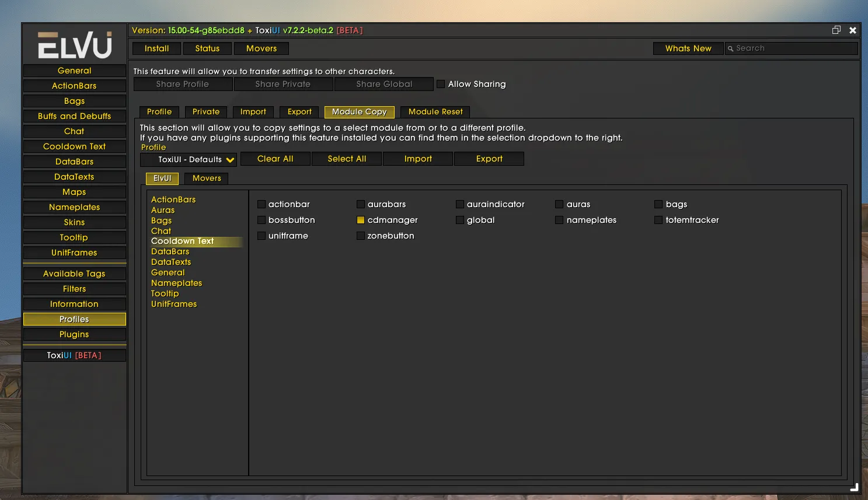Switch to the Module Reset tab
This screenshot has height=500, width=868.
pos(435,111)
